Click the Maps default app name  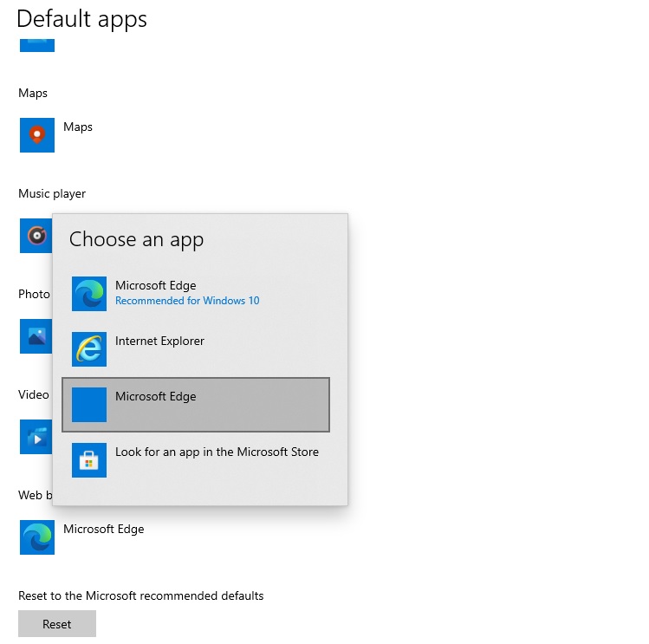click(78, 127)
